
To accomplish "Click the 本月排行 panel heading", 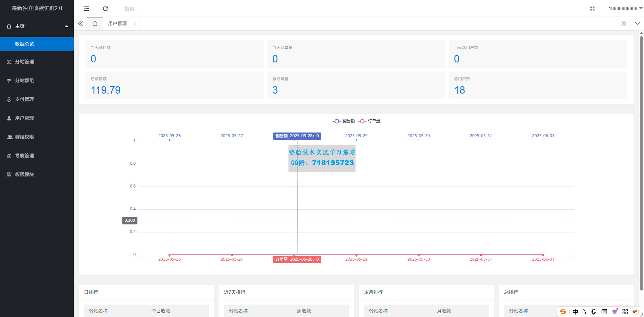I will (x=373, y=292).
